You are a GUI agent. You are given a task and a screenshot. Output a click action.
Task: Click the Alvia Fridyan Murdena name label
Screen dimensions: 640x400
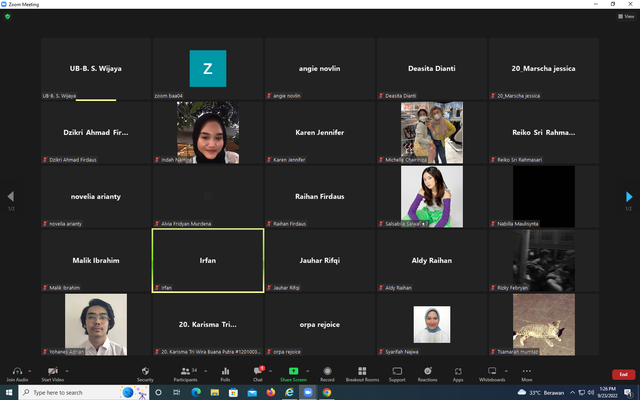(186, 224)
